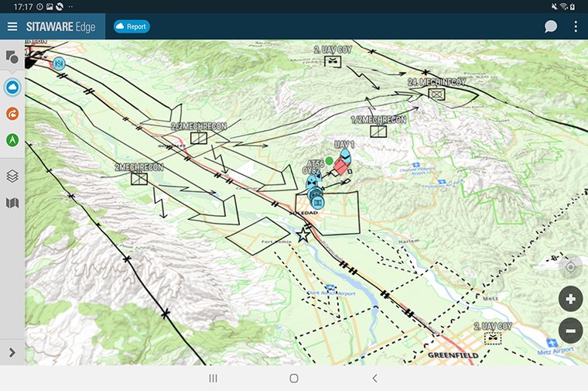Select the 1/2MECHRECON unit symbol
Viewport: 588px width, 391px height.
pos(378,132)
